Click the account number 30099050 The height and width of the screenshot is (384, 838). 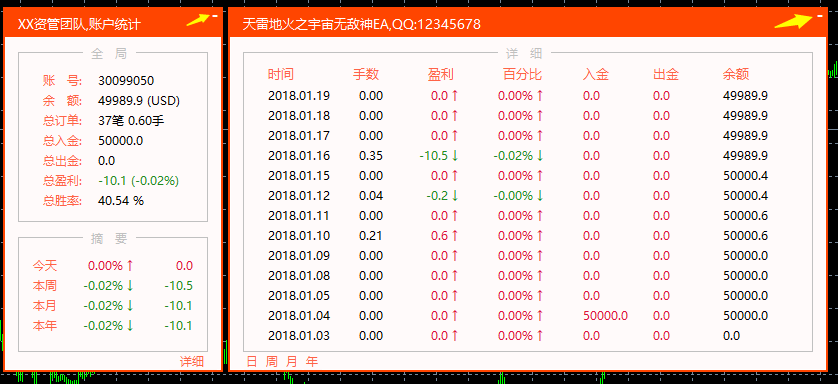click(x=126, y=81)
